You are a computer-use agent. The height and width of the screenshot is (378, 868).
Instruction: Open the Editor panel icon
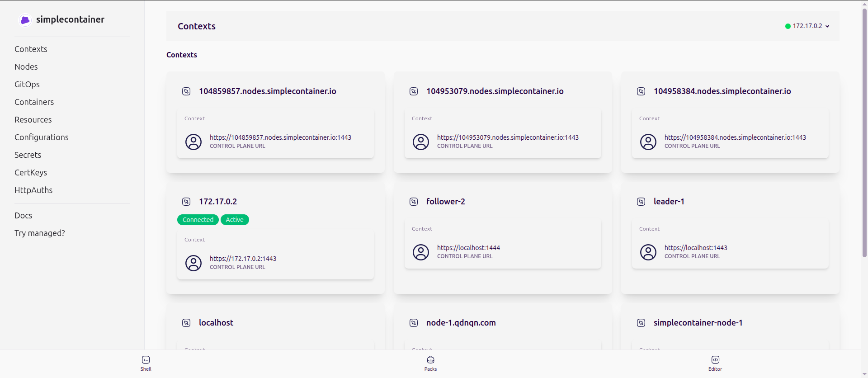point(715,360)
